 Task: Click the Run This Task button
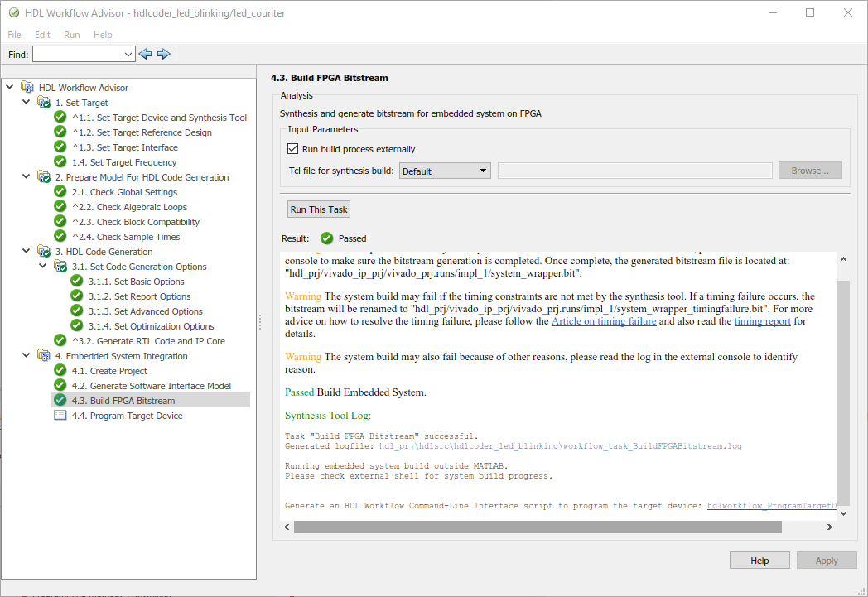[319, 209]
